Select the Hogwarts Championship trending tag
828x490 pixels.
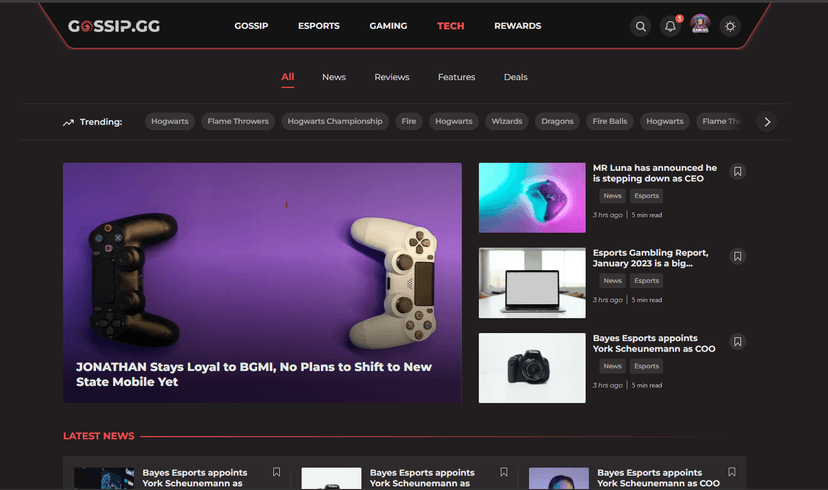335,121
